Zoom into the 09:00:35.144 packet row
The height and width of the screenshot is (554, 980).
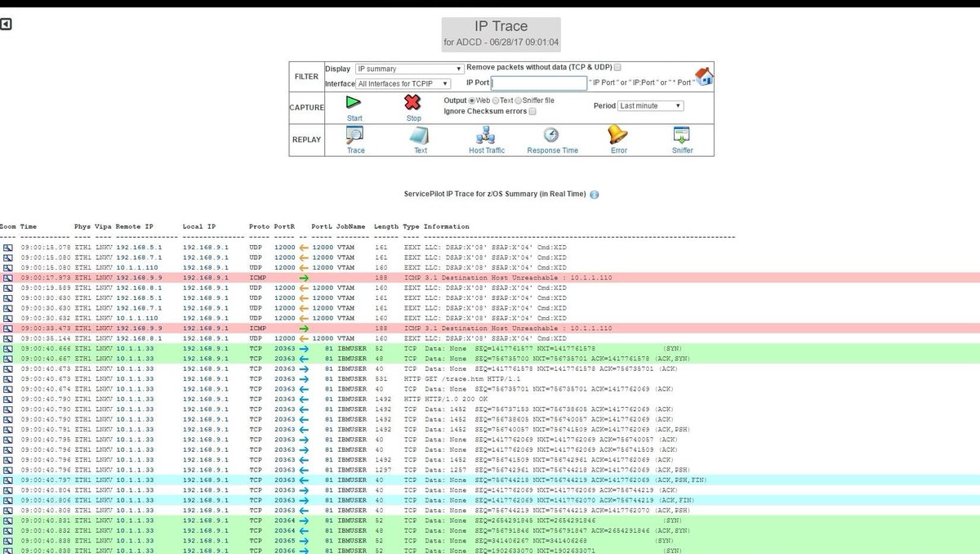pos(8,337)
